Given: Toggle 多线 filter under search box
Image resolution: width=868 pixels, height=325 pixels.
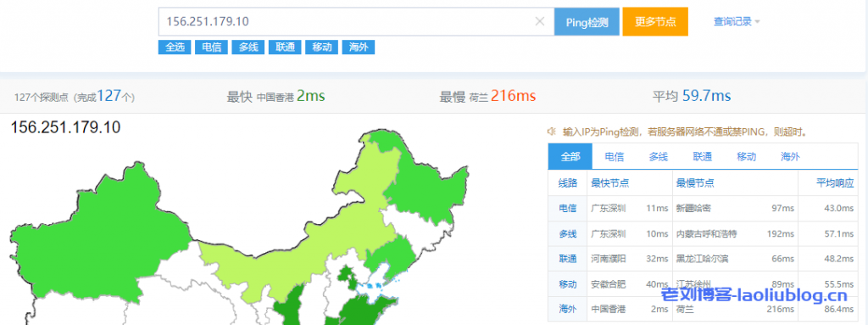Looking at the screenshot, I should pos(248,48).
